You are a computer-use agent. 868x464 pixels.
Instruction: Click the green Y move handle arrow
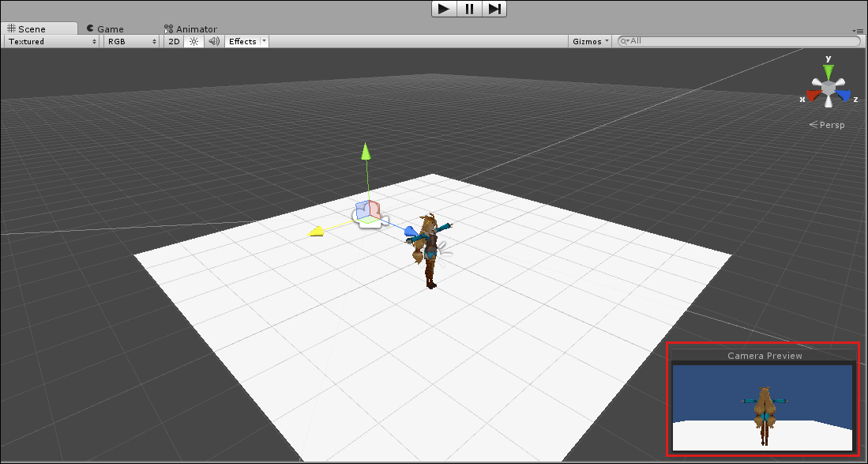366,151
